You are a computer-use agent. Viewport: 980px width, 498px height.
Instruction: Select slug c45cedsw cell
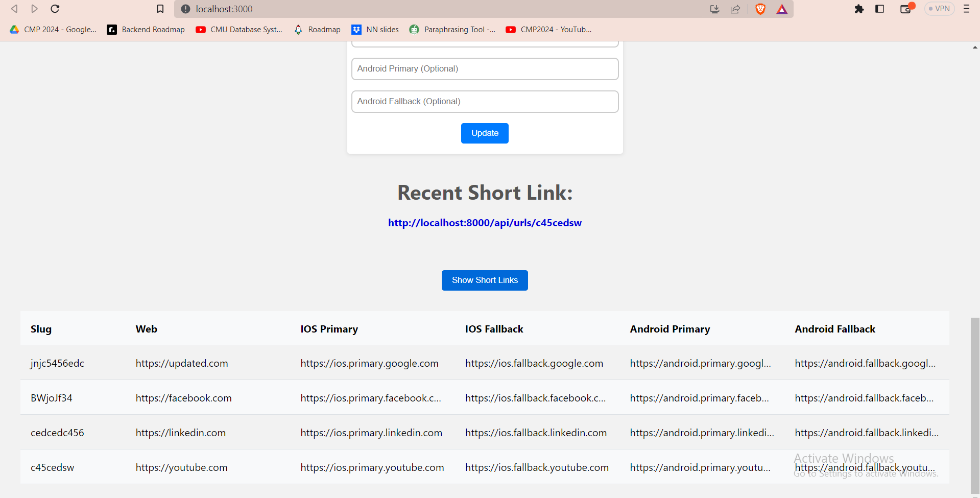point(52,467)
